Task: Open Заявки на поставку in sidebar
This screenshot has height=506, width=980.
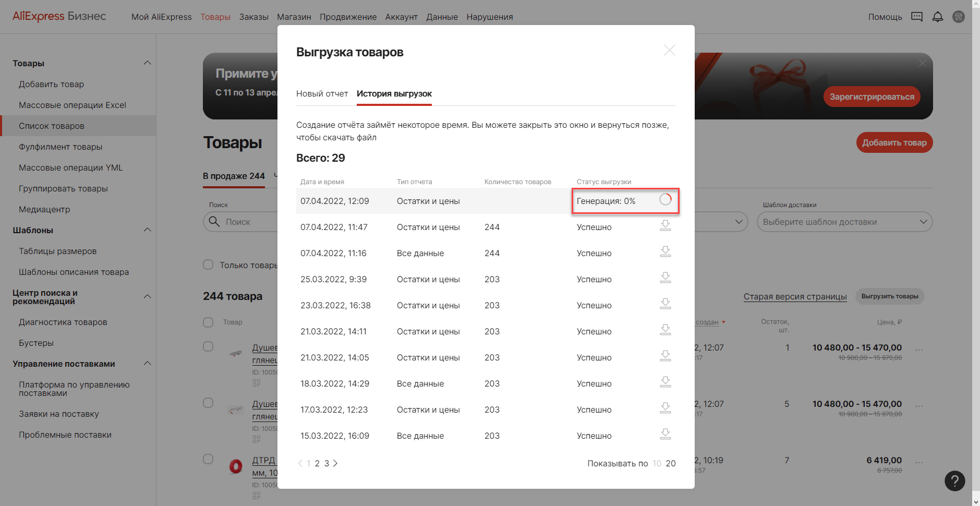Action: click(59, 414)
